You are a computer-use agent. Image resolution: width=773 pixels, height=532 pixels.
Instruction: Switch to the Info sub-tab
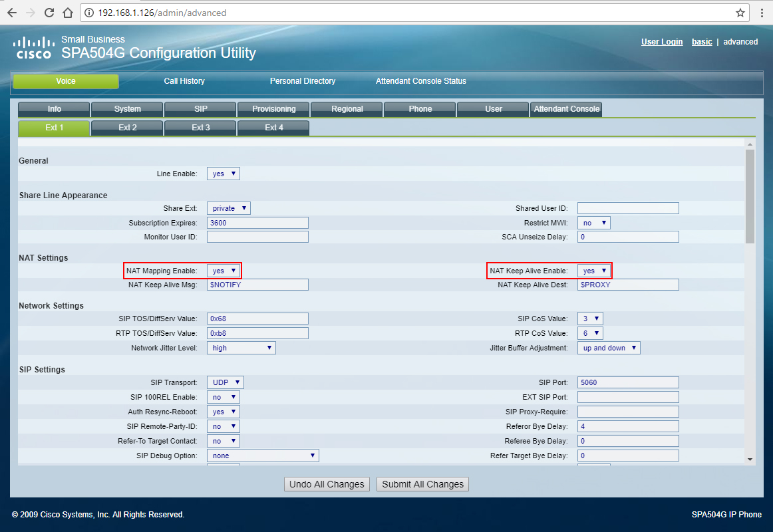55,109
